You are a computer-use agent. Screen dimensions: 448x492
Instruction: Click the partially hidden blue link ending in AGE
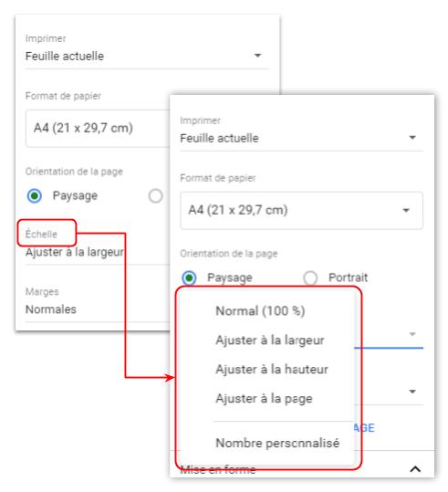[365, 428]
